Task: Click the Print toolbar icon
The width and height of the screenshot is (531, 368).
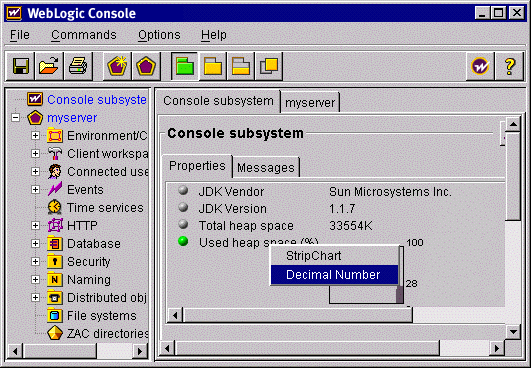Action: click(x=78, y=66)
